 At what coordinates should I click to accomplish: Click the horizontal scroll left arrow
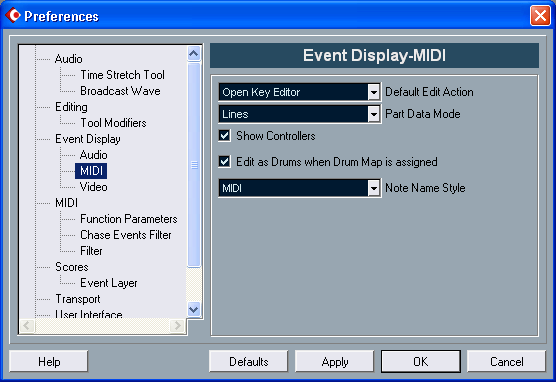click(27, 325)
